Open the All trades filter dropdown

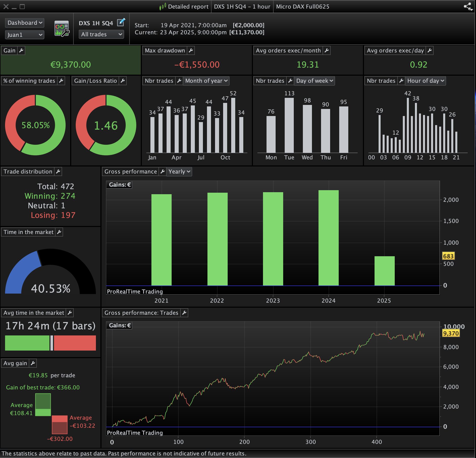tap(101, 34)
